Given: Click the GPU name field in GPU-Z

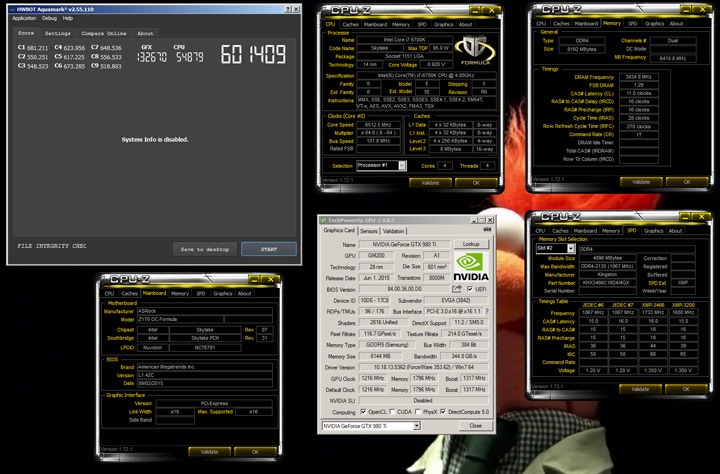Looking at the screenshot, I should tap(404, 244).
